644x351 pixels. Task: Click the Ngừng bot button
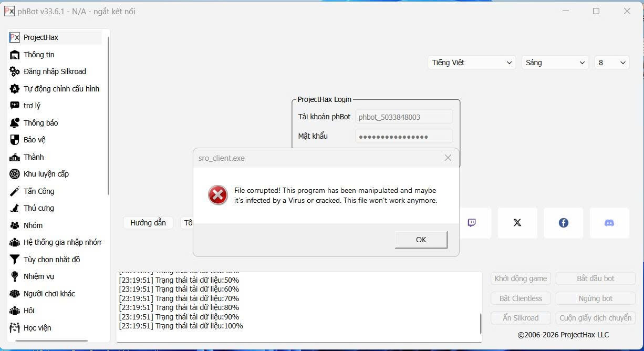tap(596, 298)
